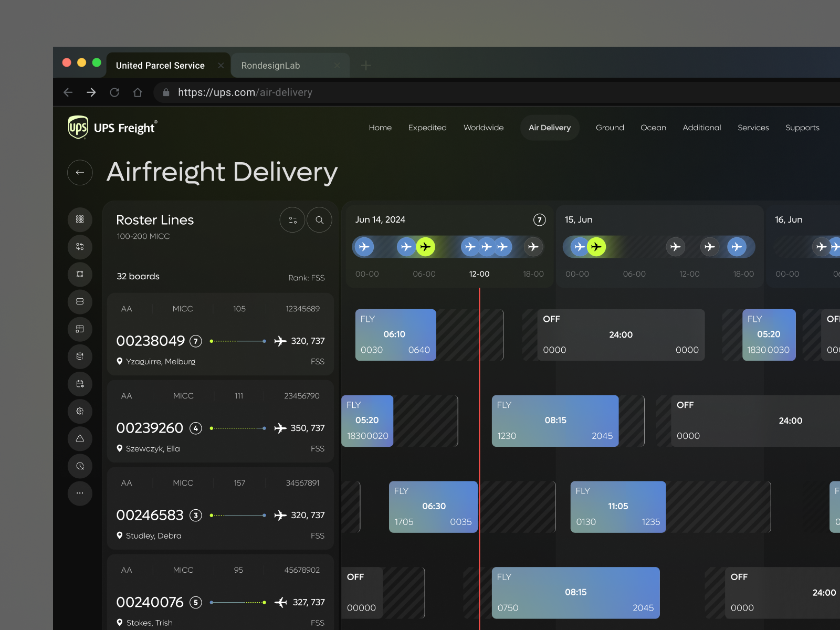Open the Expedited navigation item
This screenshot has width=840, height=630.
(x=427, y=128)
